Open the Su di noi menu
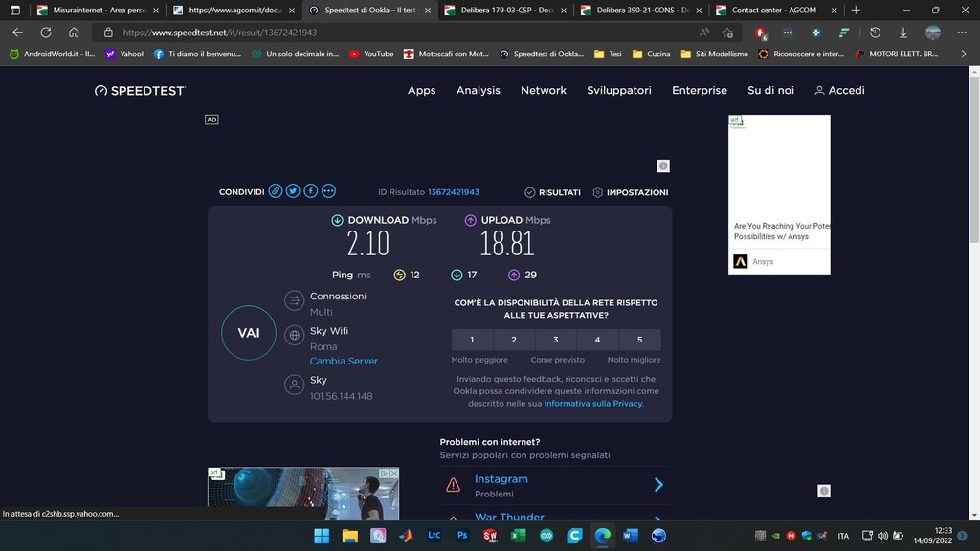Viewport: 980px width, 551px height. pos(770,91)
